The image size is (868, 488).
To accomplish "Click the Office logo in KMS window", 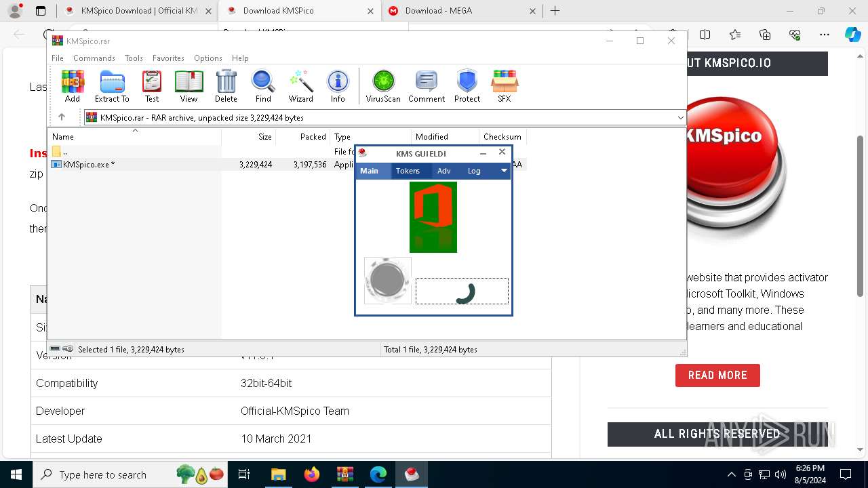I will click(x=433, y=217).
